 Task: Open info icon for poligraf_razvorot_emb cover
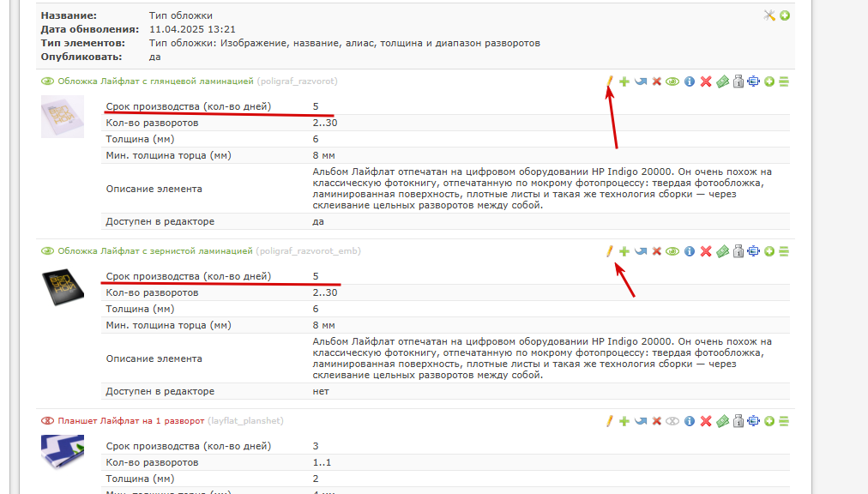[x=690, y=251]
